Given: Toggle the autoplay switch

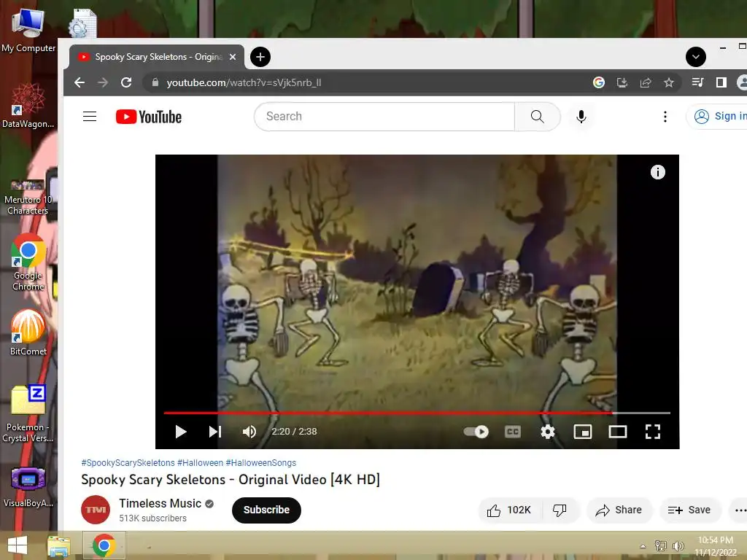Looking at the screenshot, I should 476,432.
